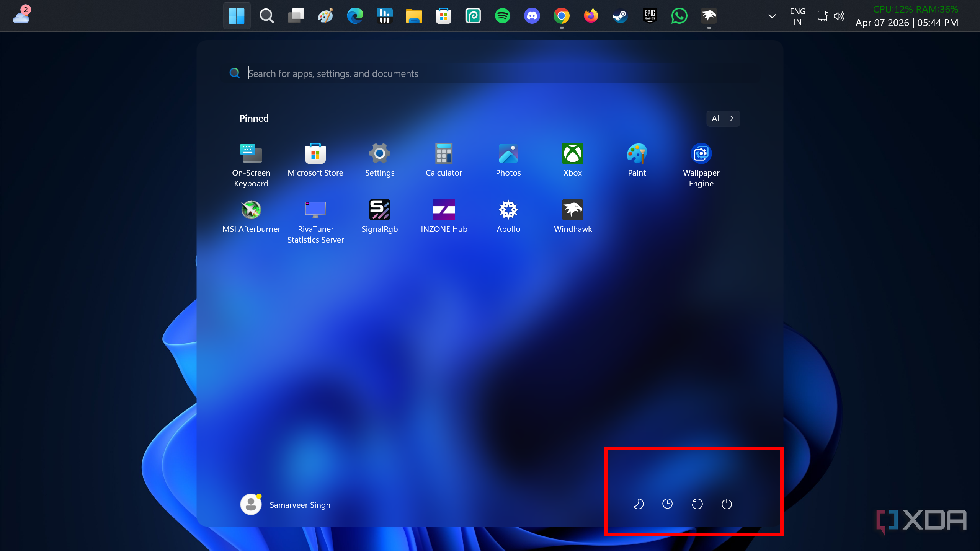Open Spotify from taskbar
The height and width of the screenshot is (551, 980).
coord(502,16)
